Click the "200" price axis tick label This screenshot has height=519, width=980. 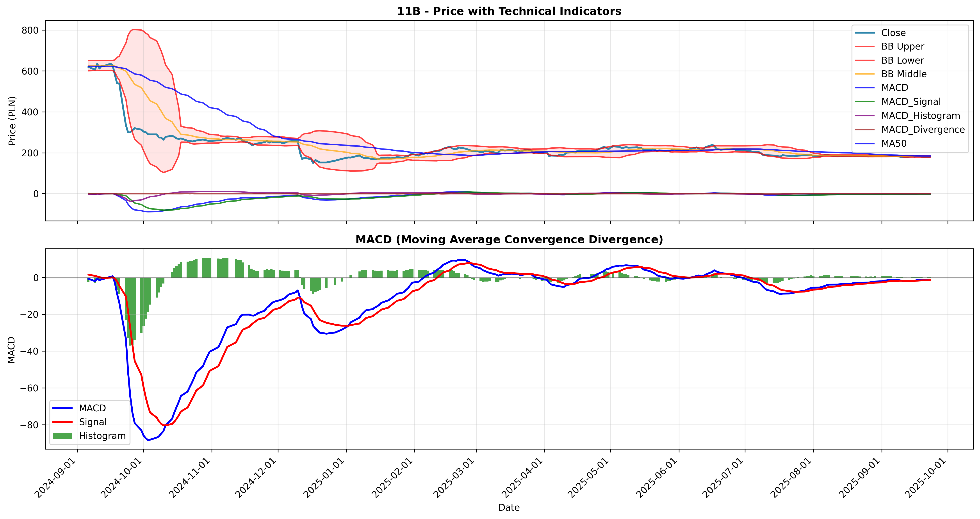[30, 153]
